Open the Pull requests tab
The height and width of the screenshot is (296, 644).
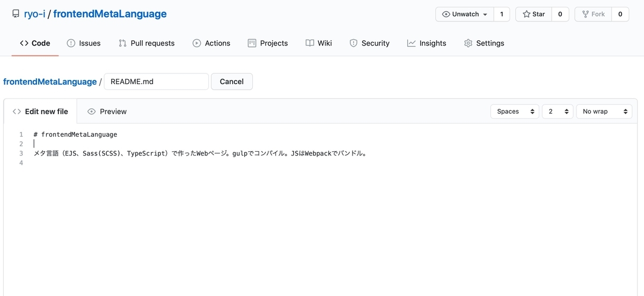click(147, 43)
